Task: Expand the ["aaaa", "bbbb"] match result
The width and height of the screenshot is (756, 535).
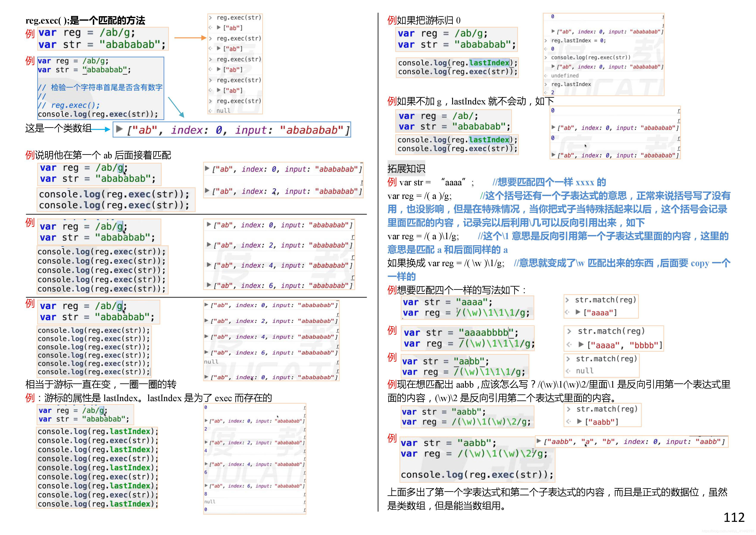Action: click(x=581, y=345)
